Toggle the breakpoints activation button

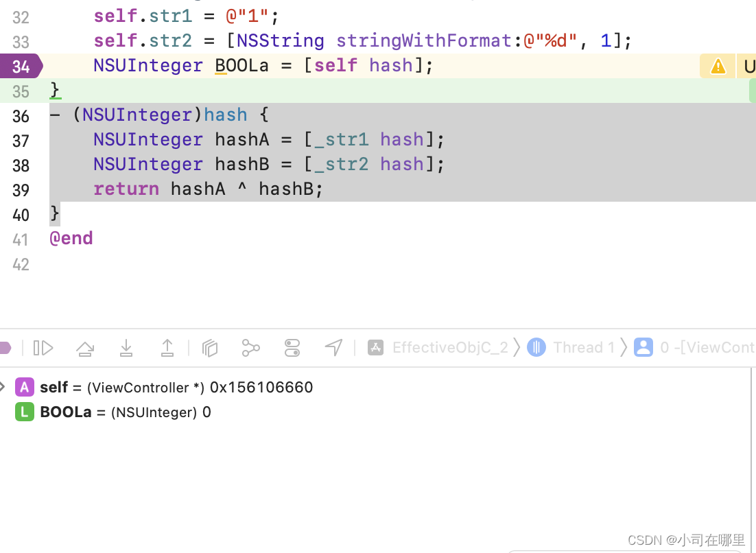pos(4,348)
